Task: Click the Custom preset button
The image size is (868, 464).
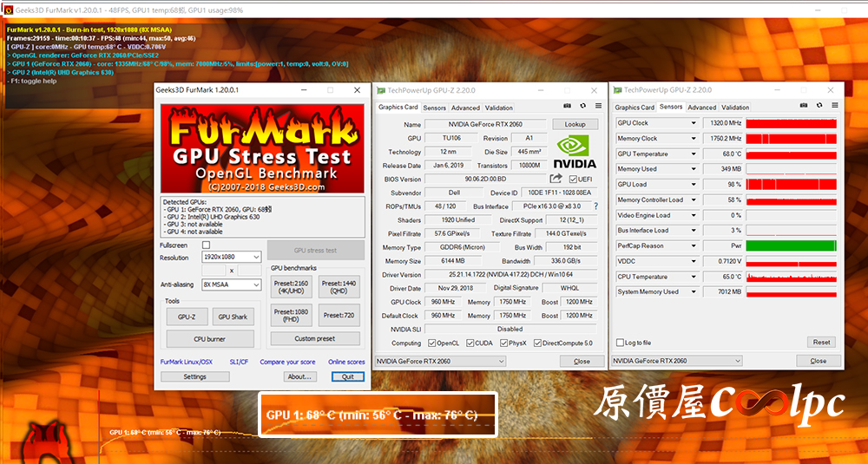Action: 314,338
